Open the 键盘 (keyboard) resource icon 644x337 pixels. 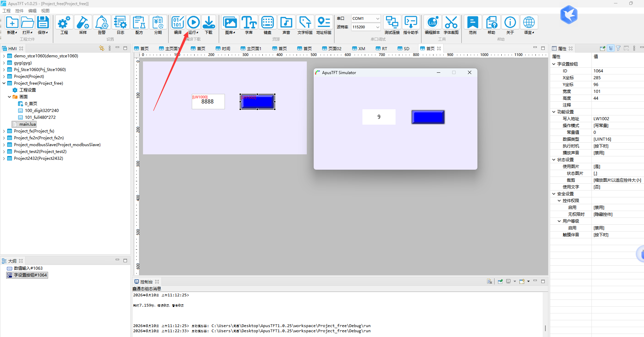pyautogui.click(x=268, y=23)
